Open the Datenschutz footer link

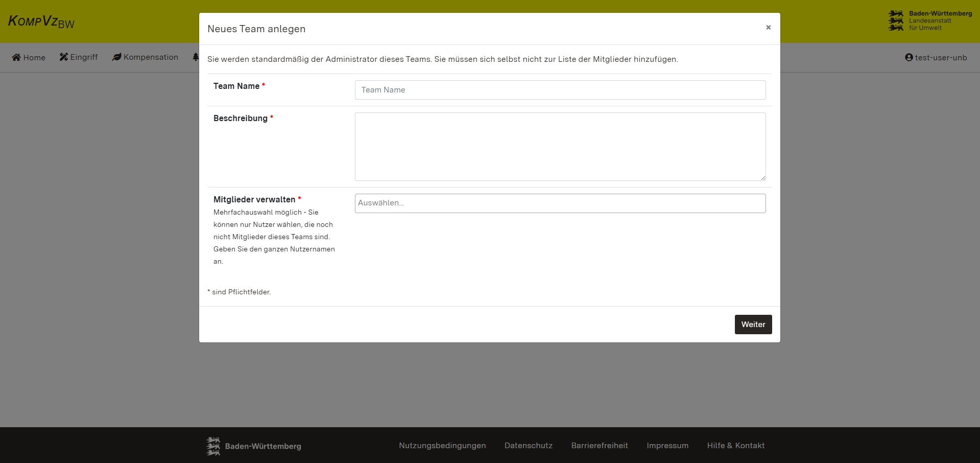529,446
